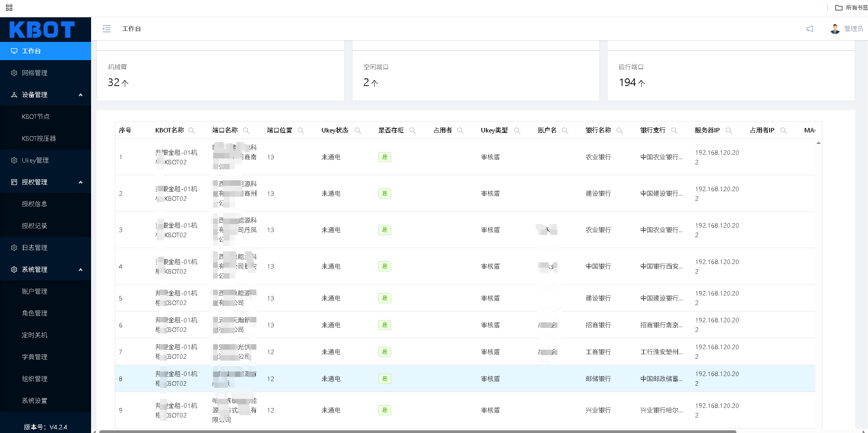Open the search filter for 端口名称 column
868x433 pixels.
click(x=246, y=131)
